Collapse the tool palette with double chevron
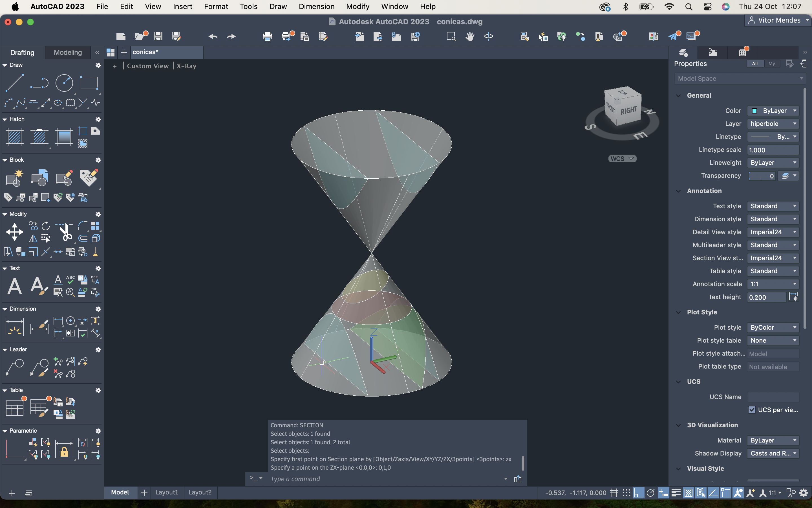The image size is (812, 508). (97, 52)
